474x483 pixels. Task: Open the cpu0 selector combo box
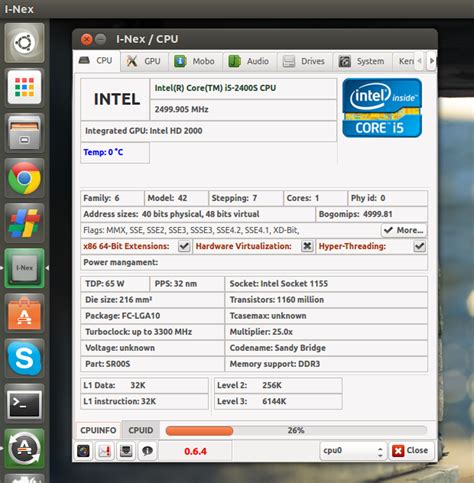(x=353, y=451)
